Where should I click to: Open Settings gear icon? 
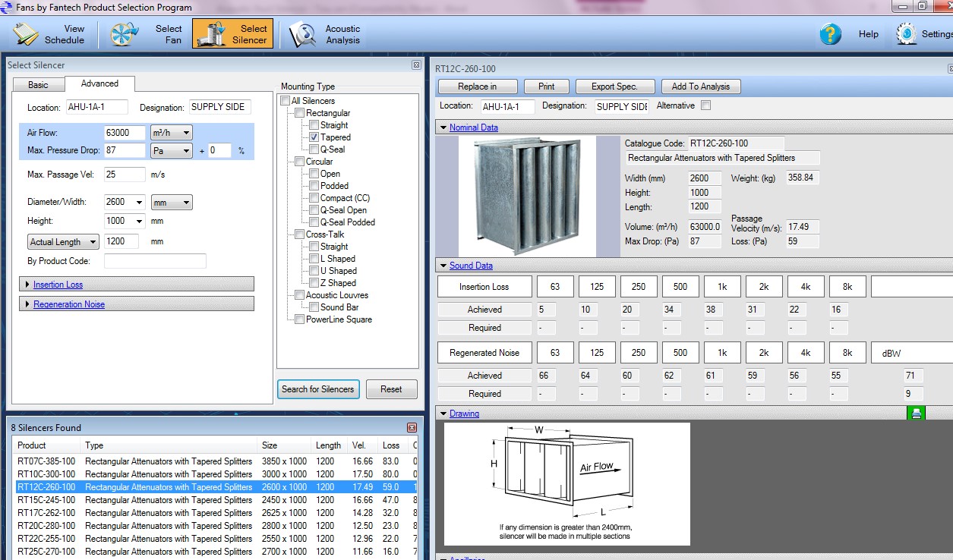(907, 34)
